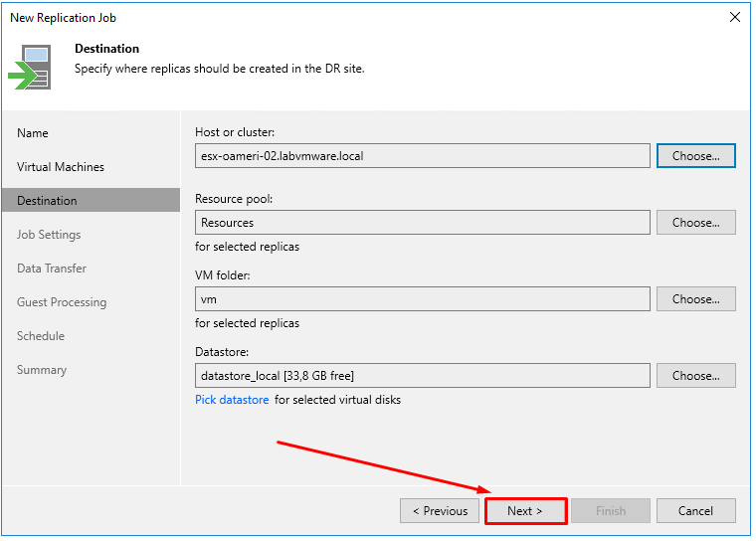756x541 pixels.
Task: Go to the Schedule step
Action: 41,336
